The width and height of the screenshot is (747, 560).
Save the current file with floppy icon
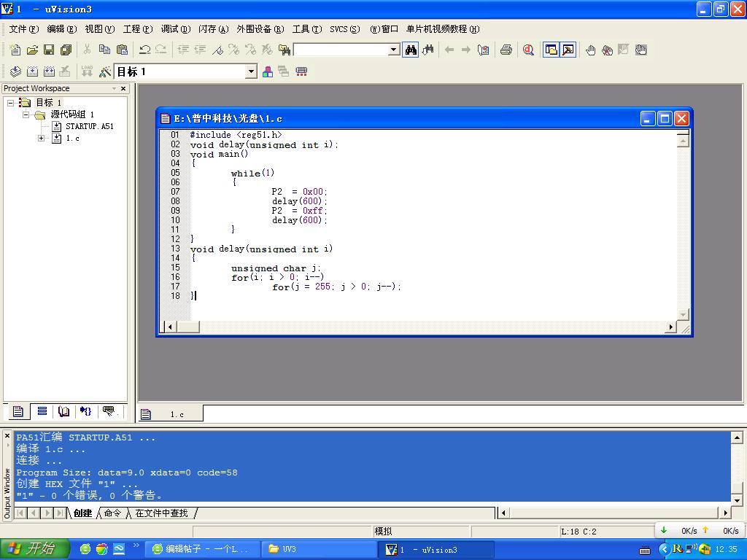49,50
